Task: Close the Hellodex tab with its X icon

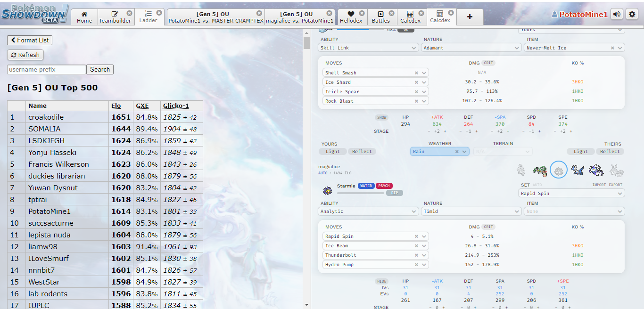Action: (362, 13)
